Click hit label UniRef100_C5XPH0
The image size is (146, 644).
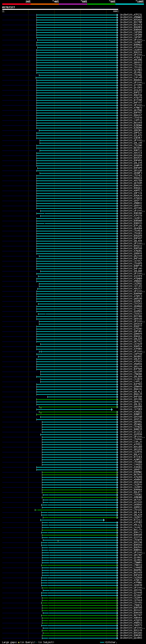(x=131, y=440)
